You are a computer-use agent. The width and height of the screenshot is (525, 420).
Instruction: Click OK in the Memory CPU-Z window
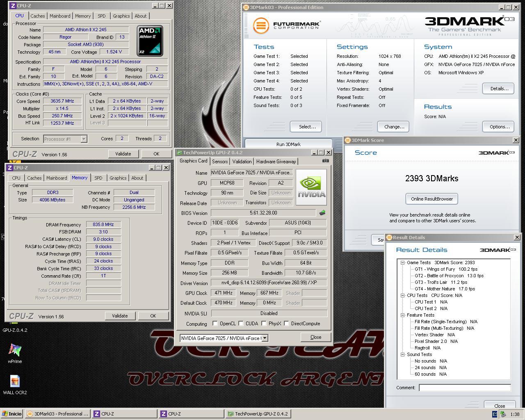point(153,316)
